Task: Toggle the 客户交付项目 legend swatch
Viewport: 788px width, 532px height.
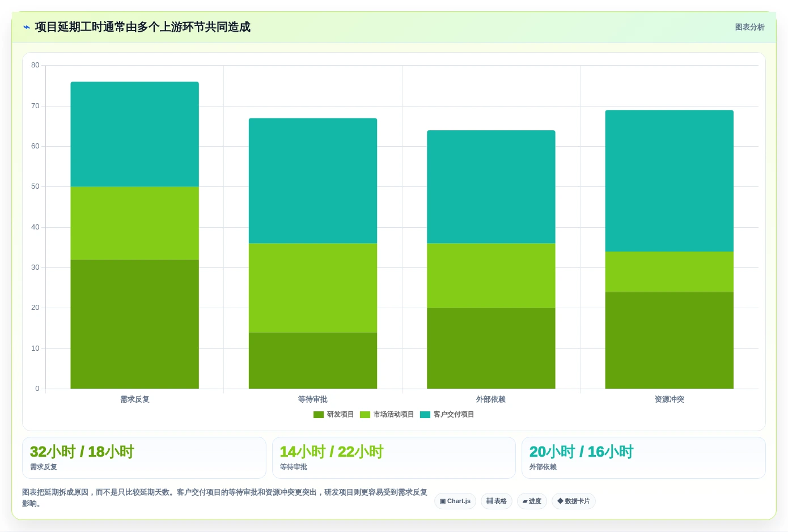Action: coord(425,415)
